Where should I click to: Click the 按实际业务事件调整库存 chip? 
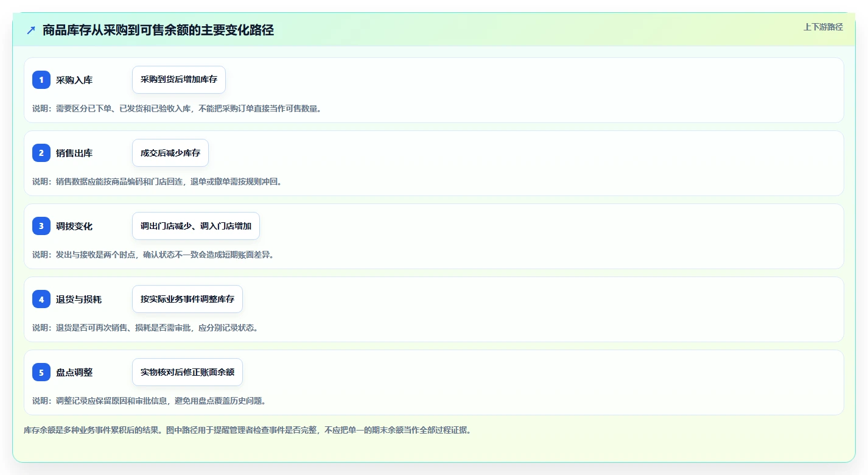click(187, 299)
